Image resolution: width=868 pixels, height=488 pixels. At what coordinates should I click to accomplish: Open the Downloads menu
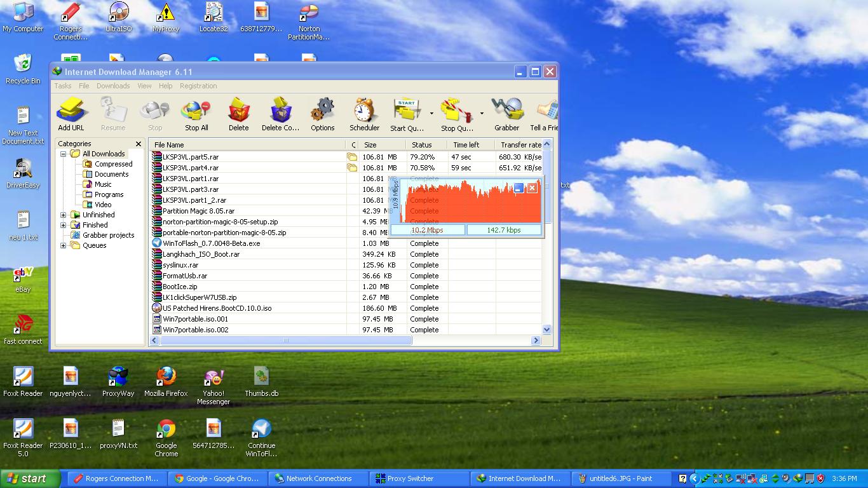pos(113,86)
